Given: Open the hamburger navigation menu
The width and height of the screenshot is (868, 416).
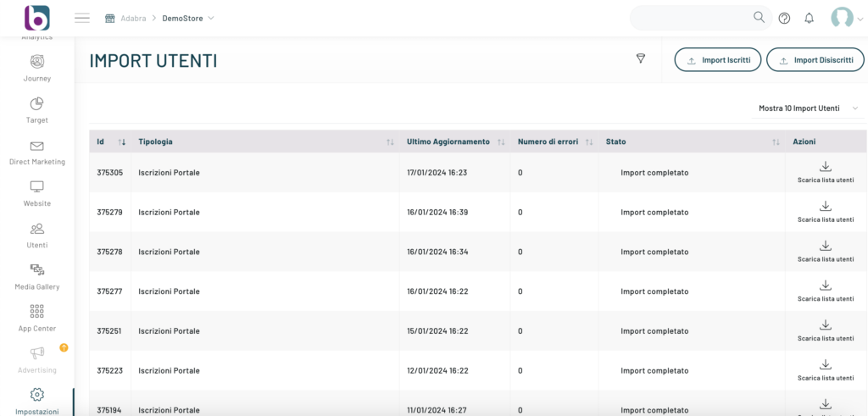Looking at the screenshot, I should click(82, 18).
